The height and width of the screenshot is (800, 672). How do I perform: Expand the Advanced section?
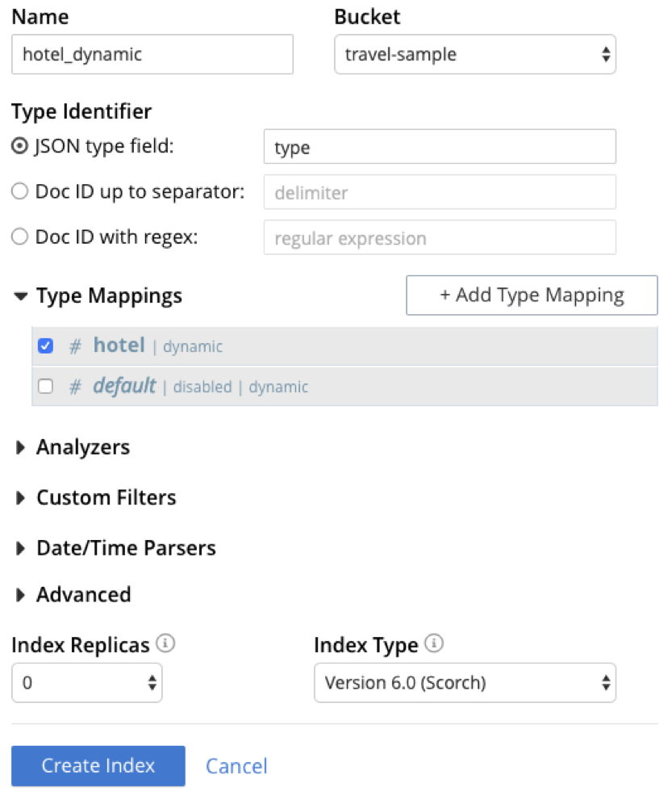(21, 595)
